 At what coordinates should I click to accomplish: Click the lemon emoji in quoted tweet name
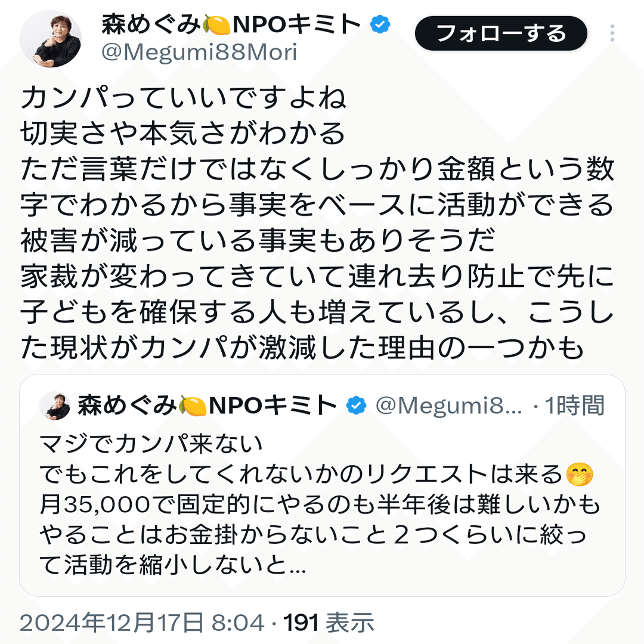[x=192, y=405]
